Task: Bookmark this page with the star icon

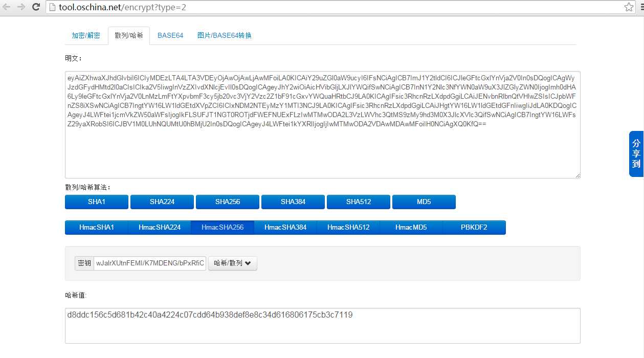Action: 629,7
